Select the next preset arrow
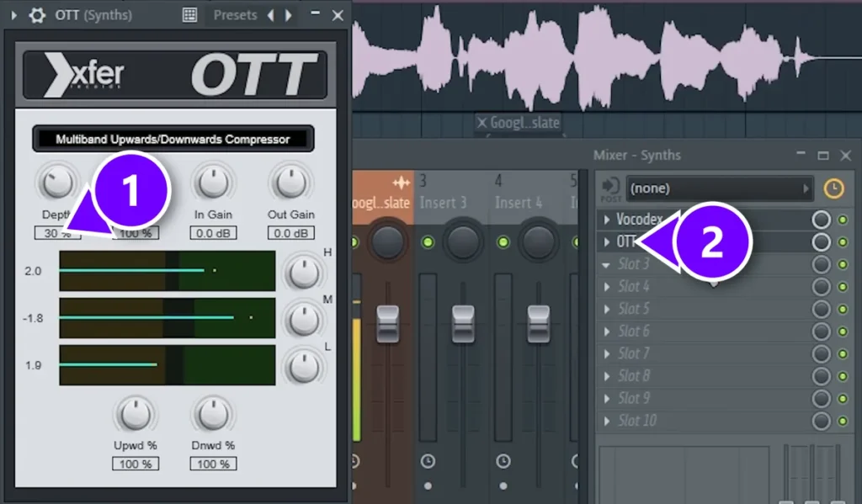 (x=288, y=15)
